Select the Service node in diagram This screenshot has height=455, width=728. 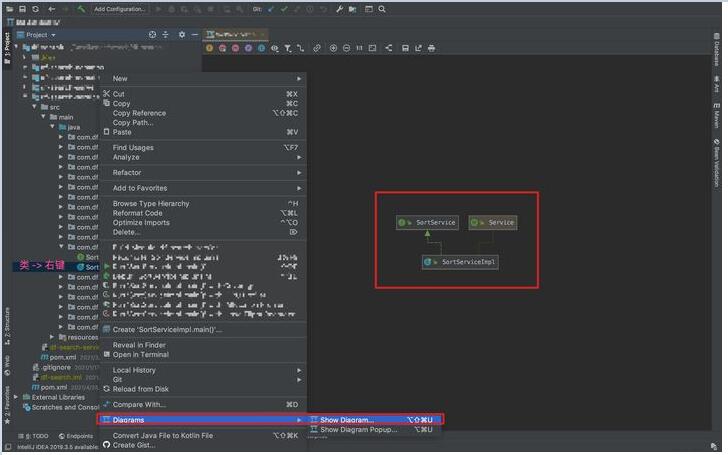493,222
